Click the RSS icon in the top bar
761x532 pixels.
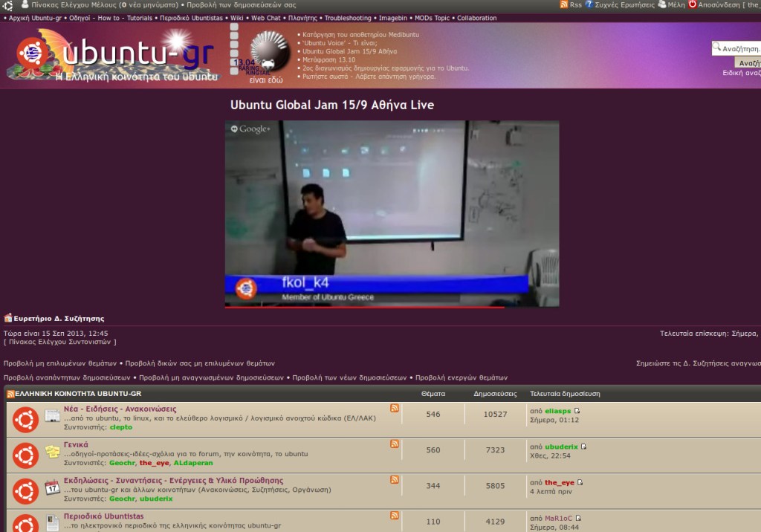click(x=565, y=4)
